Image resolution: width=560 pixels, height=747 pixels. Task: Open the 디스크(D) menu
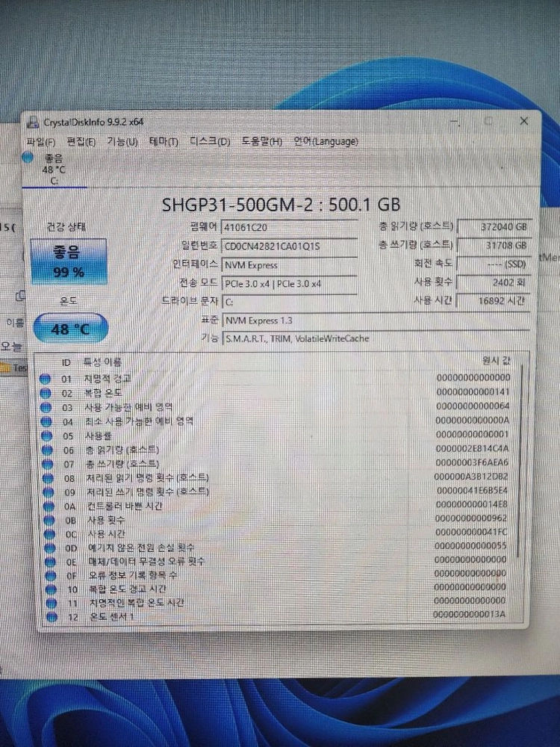(x=210, y=142)
